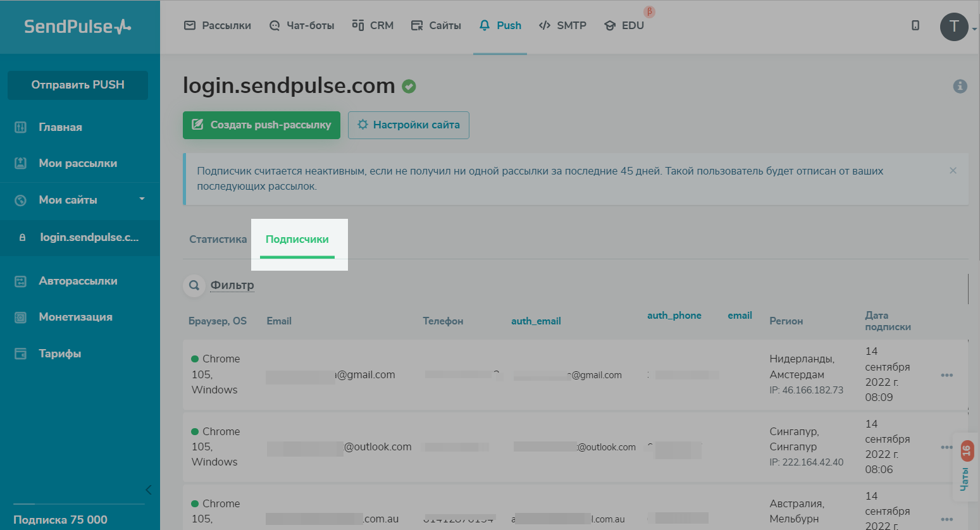Viewport: 980px width, 530px height.
Task: Collapse the sidebar with the chevron
Action: tap(148, 490)
